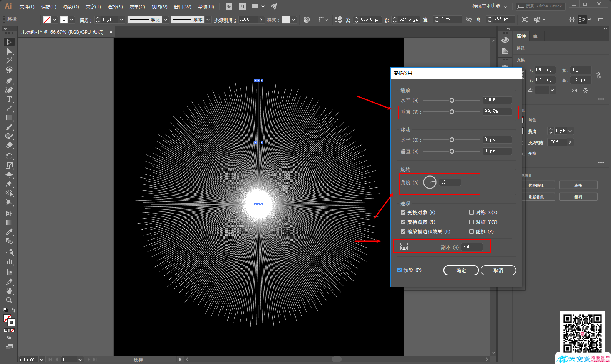Viewport: 611px width, 364px height.
Task: Open rotation angle dropdown in properties panel
Action: pos(552,90)
